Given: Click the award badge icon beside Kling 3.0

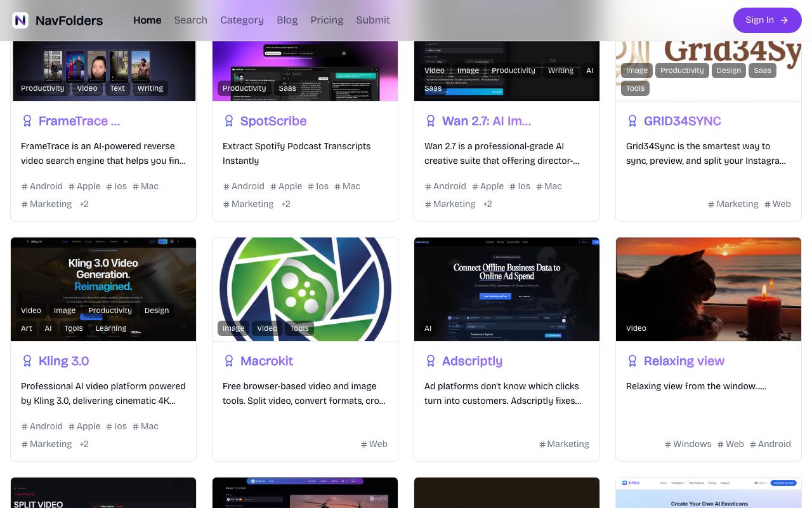Looking at the screenshot, I should (x=27, y=361).
